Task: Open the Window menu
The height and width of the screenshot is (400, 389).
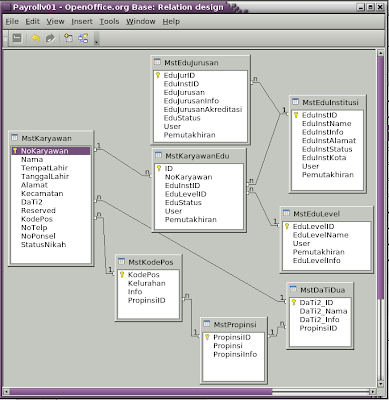Action: 140,22
